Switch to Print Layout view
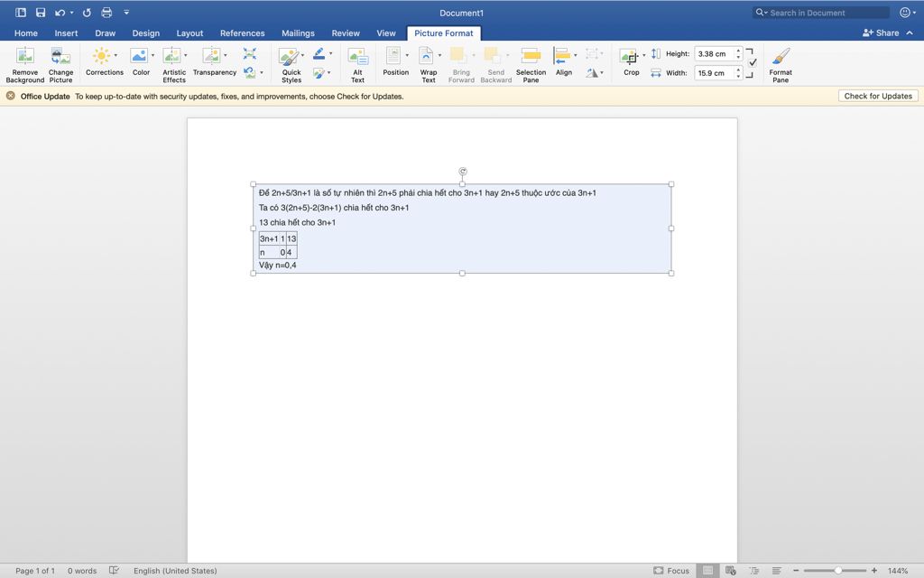Image resolution: width=924 pixels, height=578 pixels. point(707,571)
